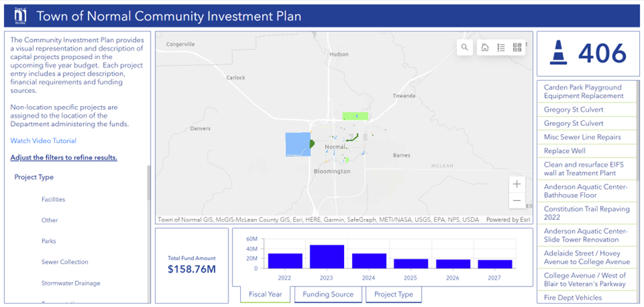Viewport: 644px width, 307px height.
Task: Select Anderson Aquatic Center-Slide Tower Renovation
Action: tap(588, 235)
